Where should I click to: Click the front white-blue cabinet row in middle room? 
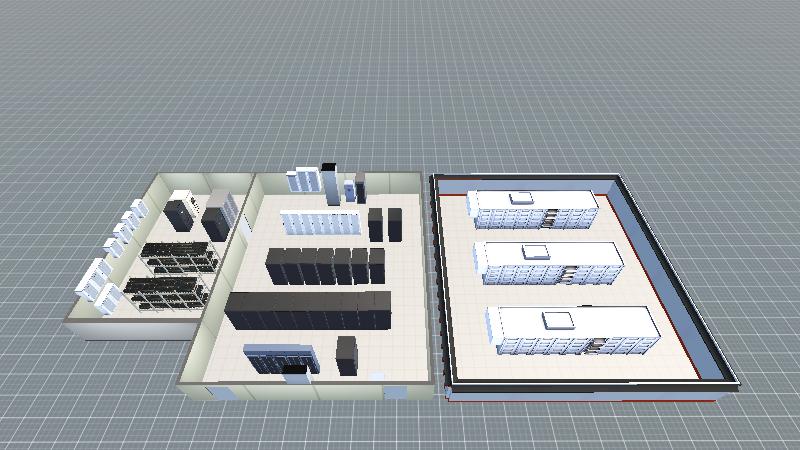tap(280, 358)
